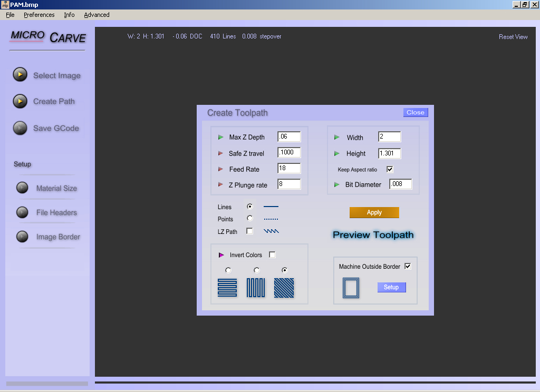Click the vertical lines pattern icon
Image resolution: width=540 pixels, height=392 pixels.
click(x=256, y=288)
